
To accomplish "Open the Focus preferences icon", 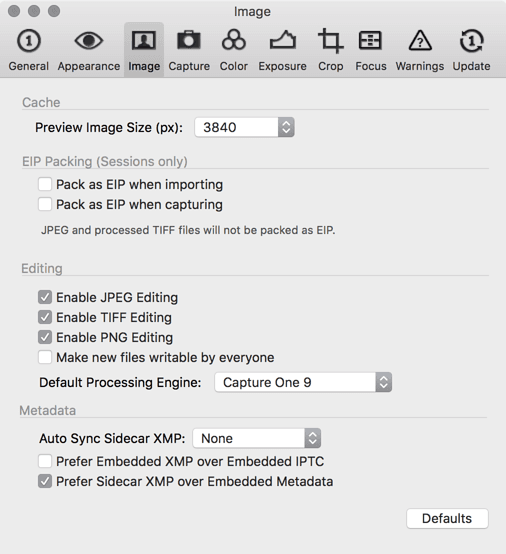I will pos(370,40).
